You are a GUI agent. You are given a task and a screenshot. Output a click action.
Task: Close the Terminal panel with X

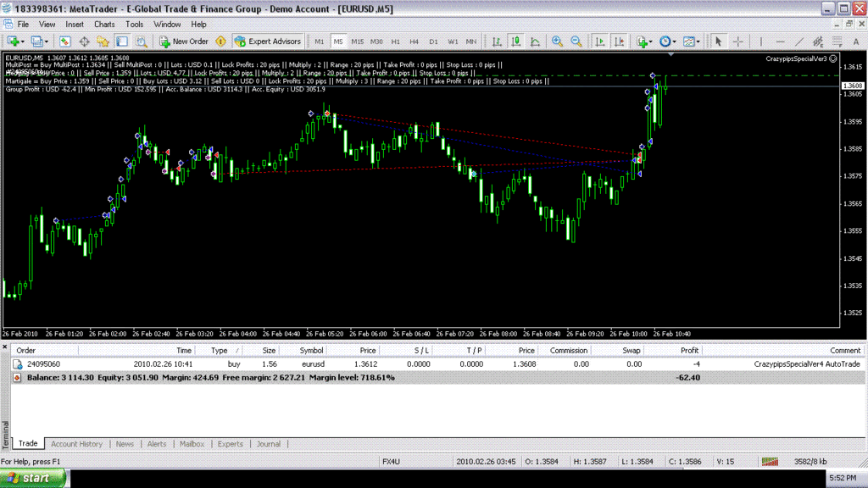pos(5,347)
